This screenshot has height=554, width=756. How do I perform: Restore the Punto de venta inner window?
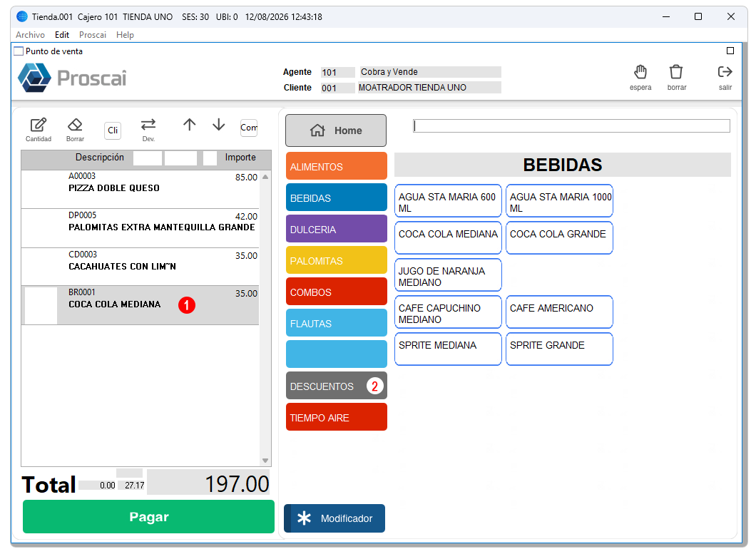[730, 51]
